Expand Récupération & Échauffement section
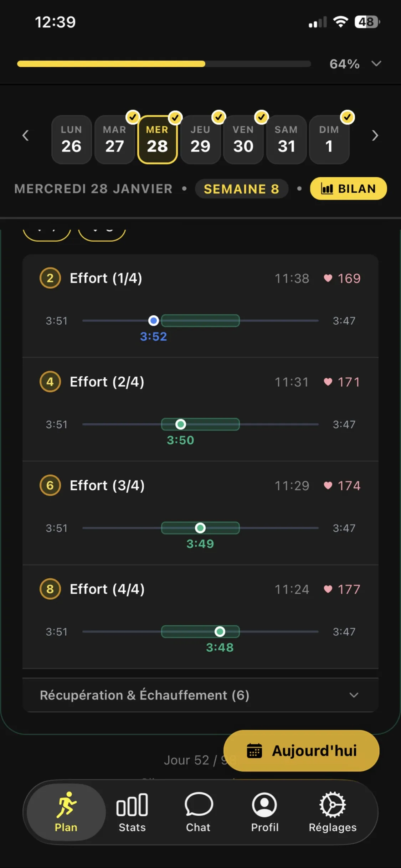 [353, 695]
